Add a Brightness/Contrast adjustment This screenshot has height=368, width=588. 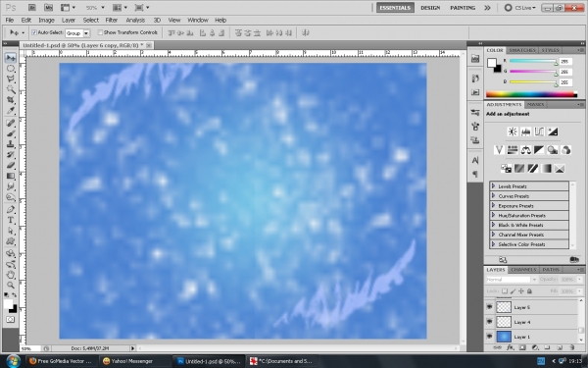pos(513,131)
